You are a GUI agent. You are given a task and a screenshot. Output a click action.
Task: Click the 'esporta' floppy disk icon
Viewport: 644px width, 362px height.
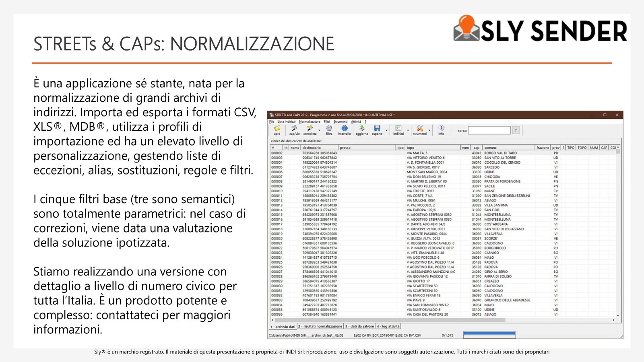tap(377, 128)
